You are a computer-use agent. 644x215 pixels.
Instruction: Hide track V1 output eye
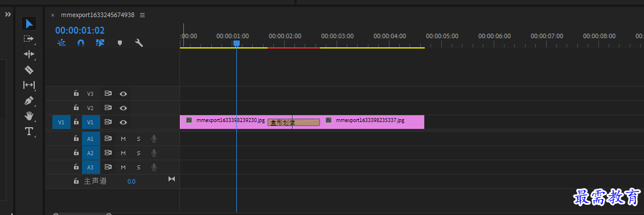123,122
